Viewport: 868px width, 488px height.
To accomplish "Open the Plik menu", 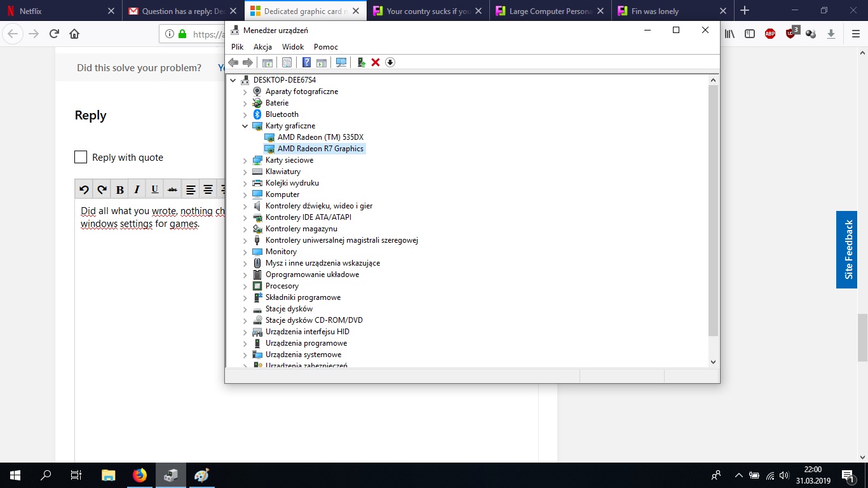I will (x=238, y=47).
